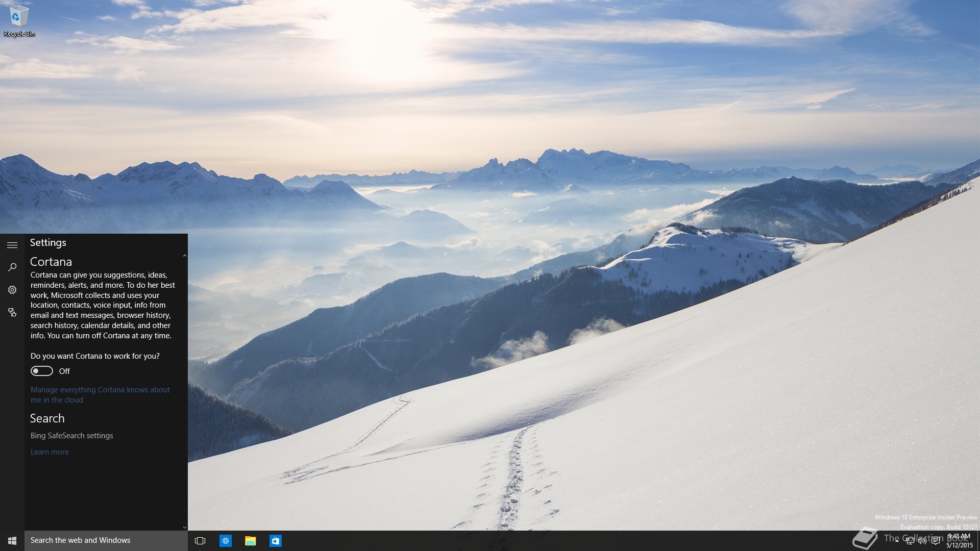The width and height of the screenshot is (980, 551).
Task: Open File Explorer from the taskbar
Action: [x=250, y=540]
